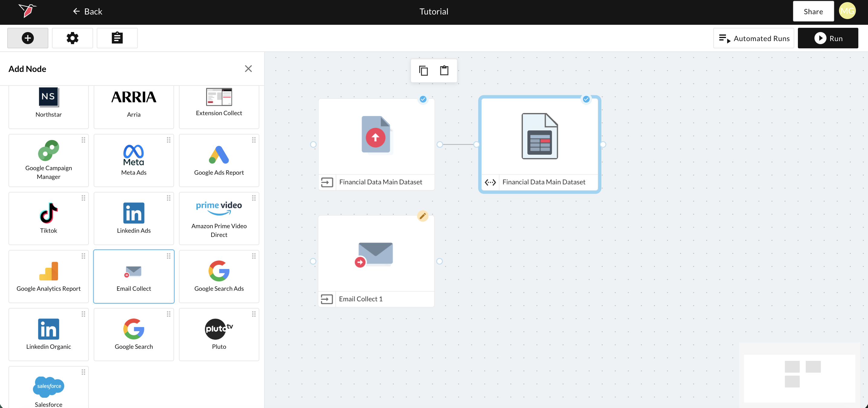Open workflow settings gear icon
The image size is (868, 408).
click(x=73, y=38)
